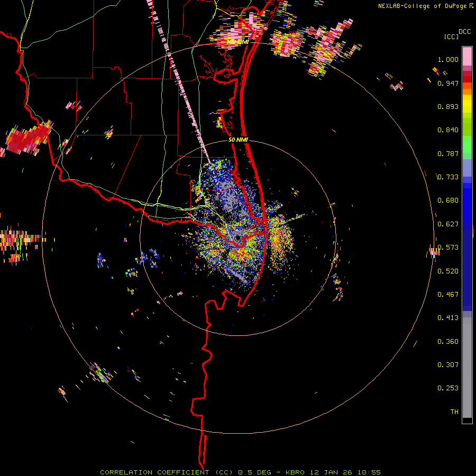Click the bright green segment of the color bar

[467, 144]
